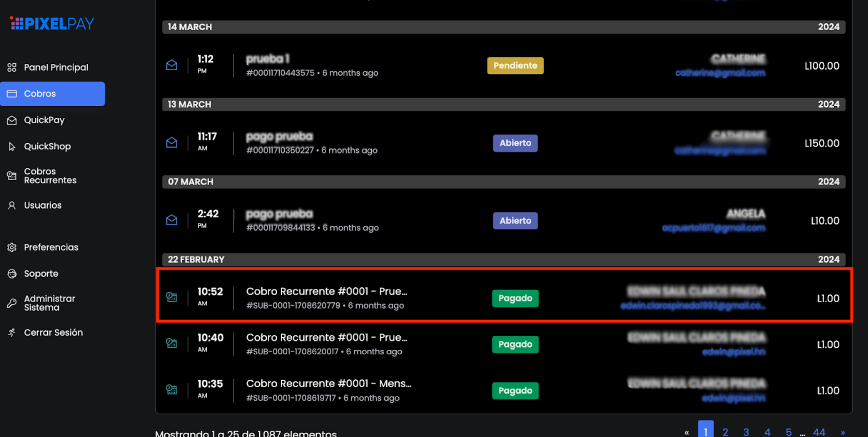
Task: Click the next page » arrow
Action: click(842, 432)
